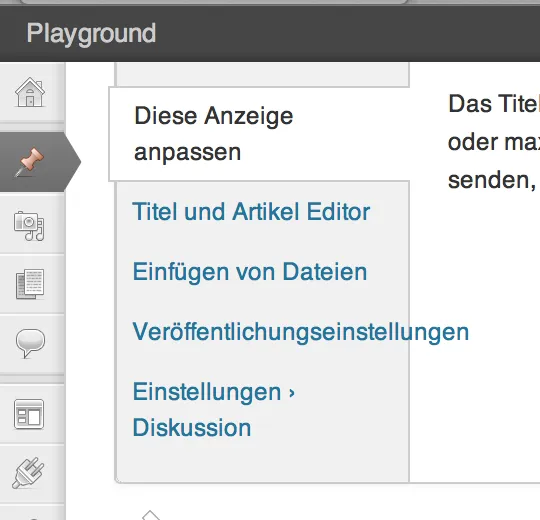Open the Media library icon
540x520 pixels.
point(29,226)
